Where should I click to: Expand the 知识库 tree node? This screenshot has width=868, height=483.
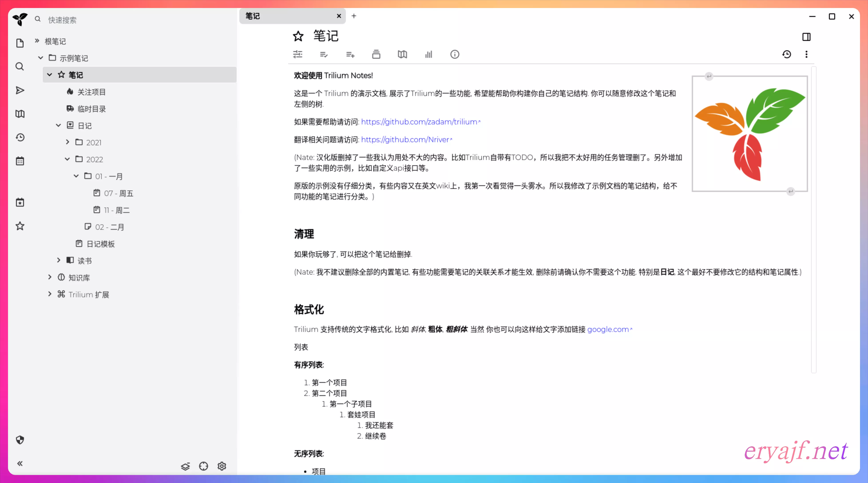click(x=50, y=277)
